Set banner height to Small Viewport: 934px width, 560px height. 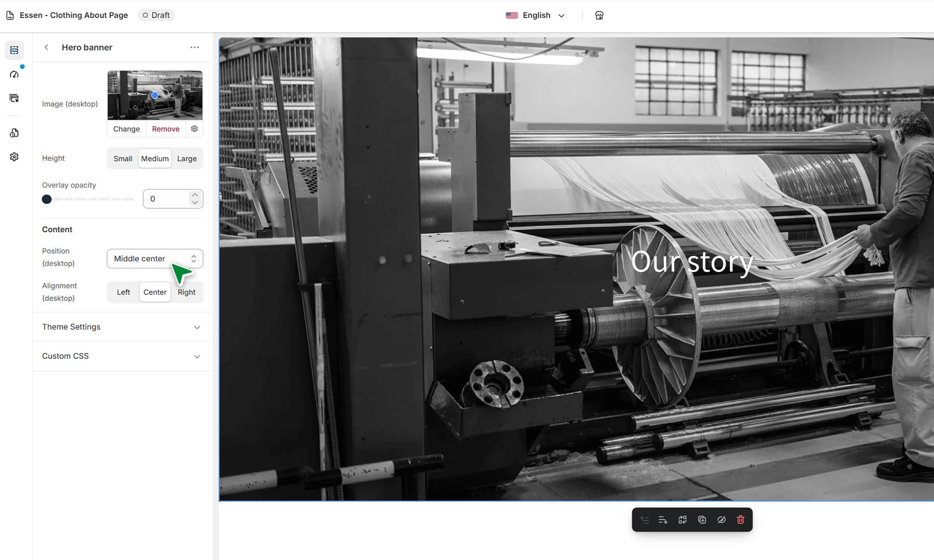[123, 159]
